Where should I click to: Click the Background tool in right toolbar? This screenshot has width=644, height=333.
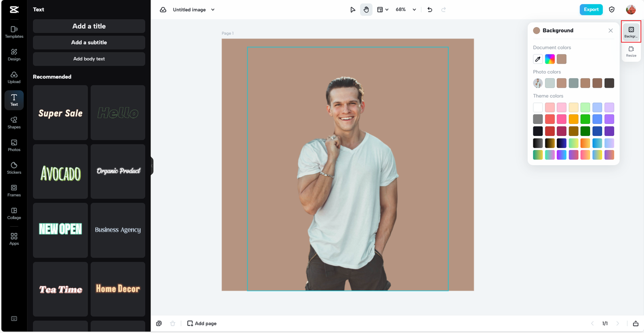tap(631, 32)
